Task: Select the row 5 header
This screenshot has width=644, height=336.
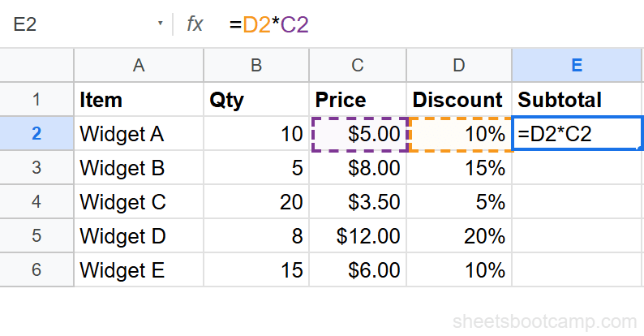Action: coord(36,236)
